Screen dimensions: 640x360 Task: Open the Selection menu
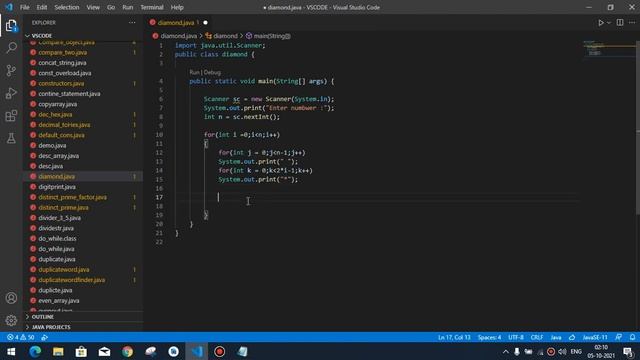pyautogui.click(x=67, y=7)
